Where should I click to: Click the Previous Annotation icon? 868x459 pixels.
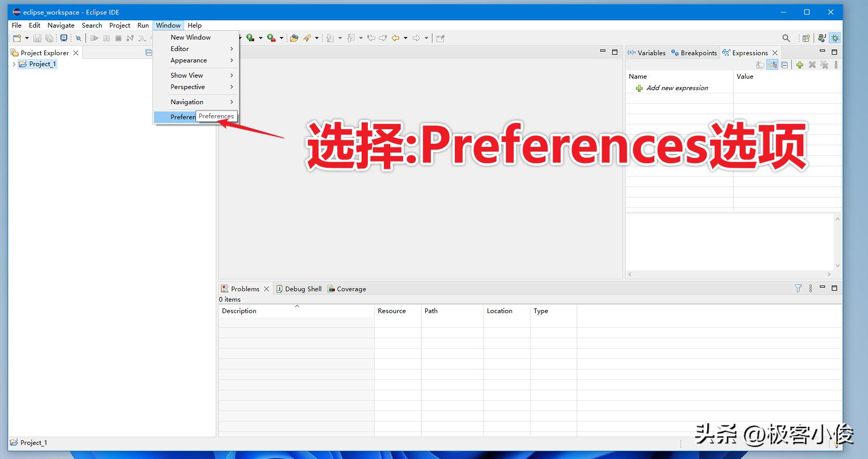(x=351, y=38)
